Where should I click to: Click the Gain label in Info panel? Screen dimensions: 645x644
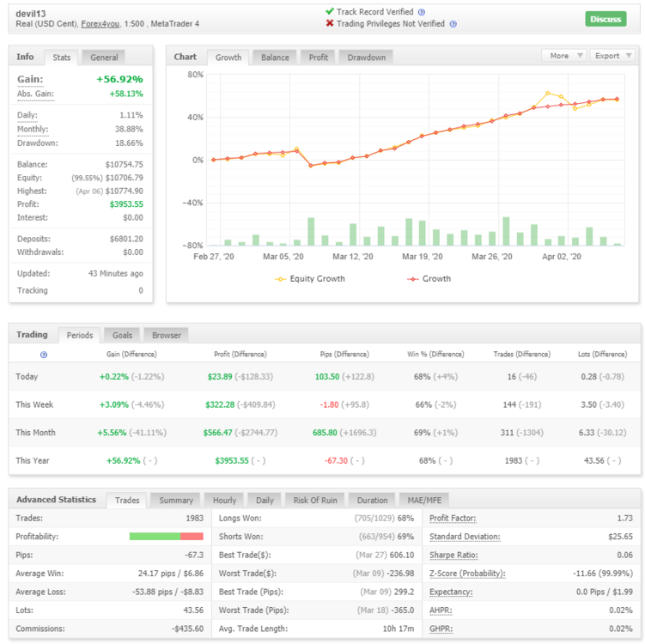30,79
